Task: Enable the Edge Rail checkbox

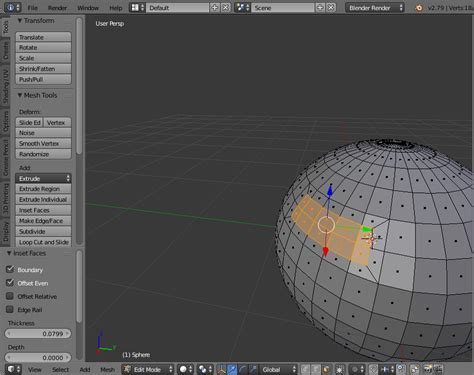Action: [x=10, y=309]
